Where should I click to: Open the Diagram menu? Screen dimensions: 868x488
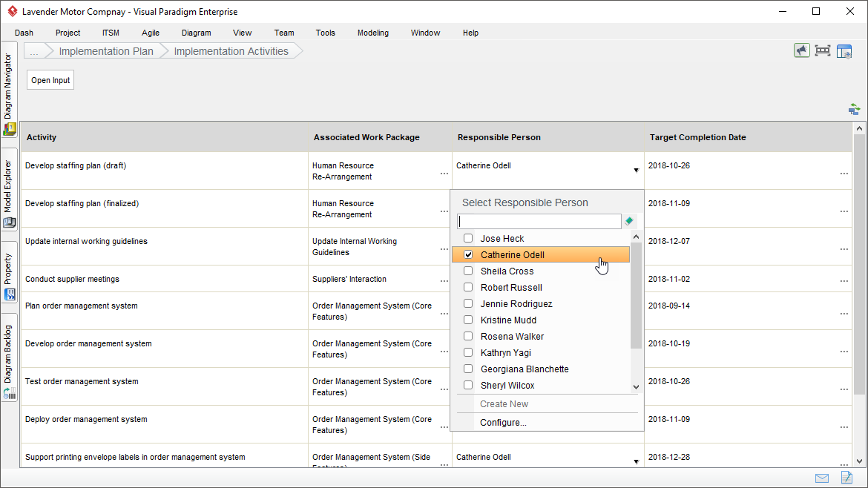pyautogui.click(x=197, y=33)
